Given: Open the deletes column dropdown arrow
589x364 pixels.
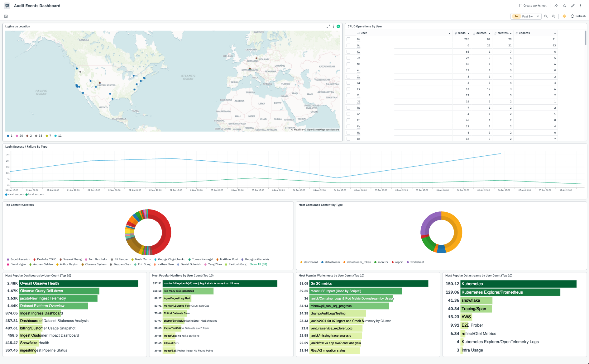Looking at the screenshot, I should tap(489, 33).
